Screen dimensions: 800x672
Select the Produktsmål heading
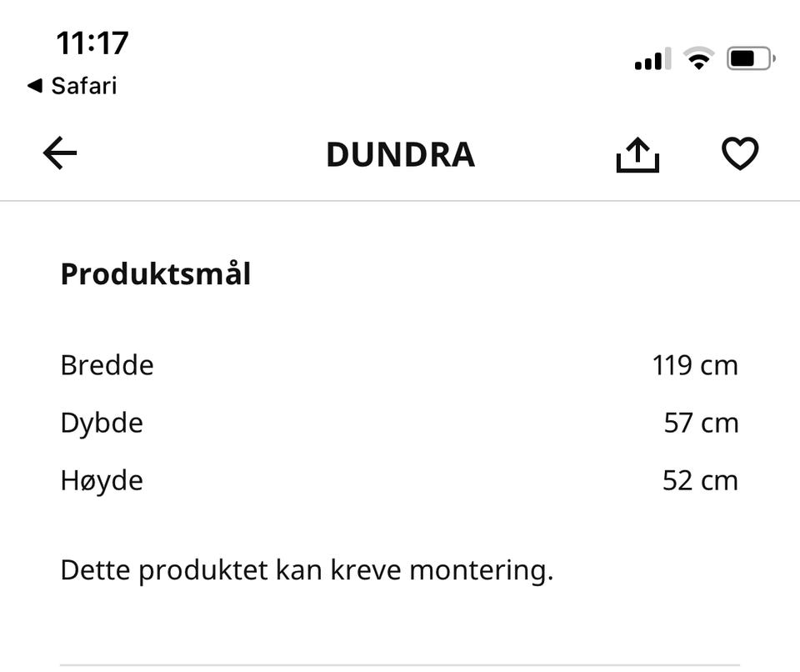click(155, 274)
